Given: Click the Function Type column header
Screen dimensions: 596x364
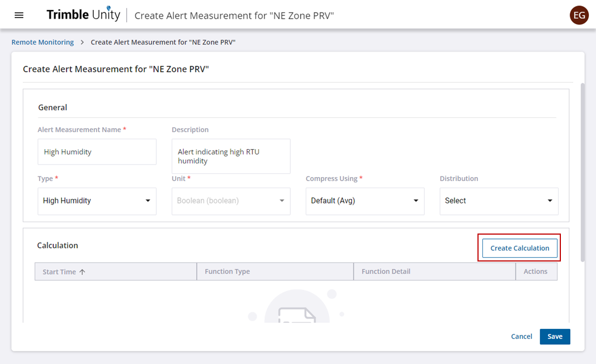Looking at the screenshot, I should pyautogui.click(x=227, y=271).
